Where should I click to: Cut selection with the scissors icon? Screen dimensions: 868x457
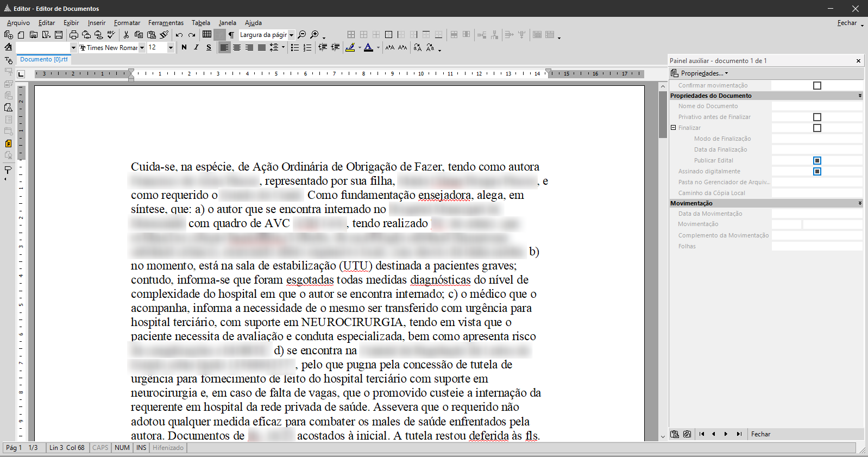(x=126, y=35)
